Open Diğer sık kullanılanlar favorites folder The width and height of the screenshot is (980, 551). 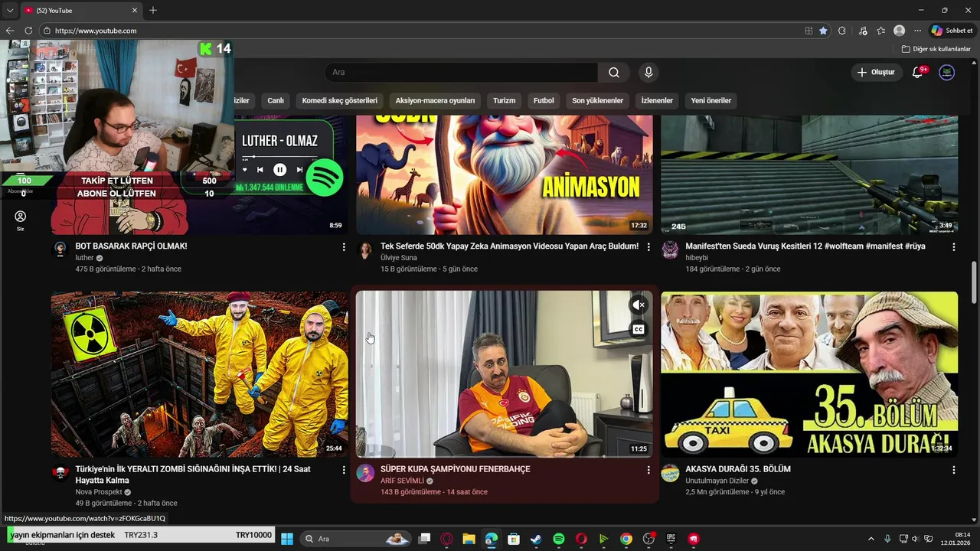tap(936, 49)
